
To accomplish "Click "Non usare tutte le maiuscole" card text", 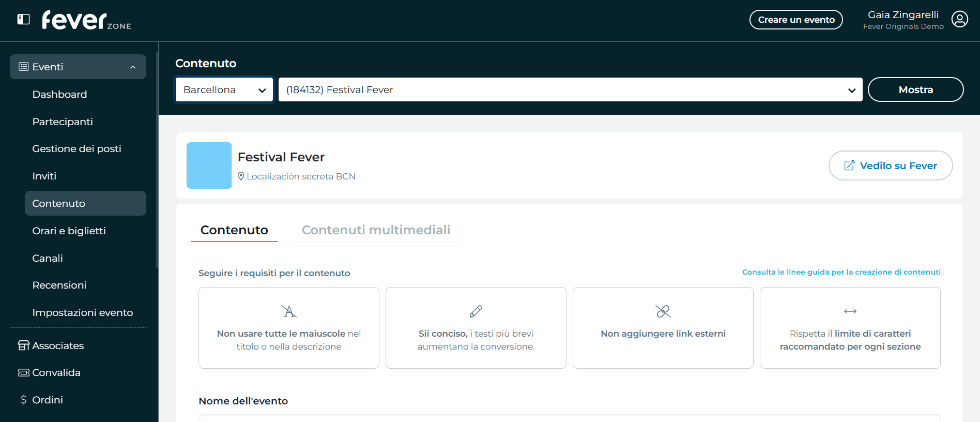I will click(x=289, y=340).
